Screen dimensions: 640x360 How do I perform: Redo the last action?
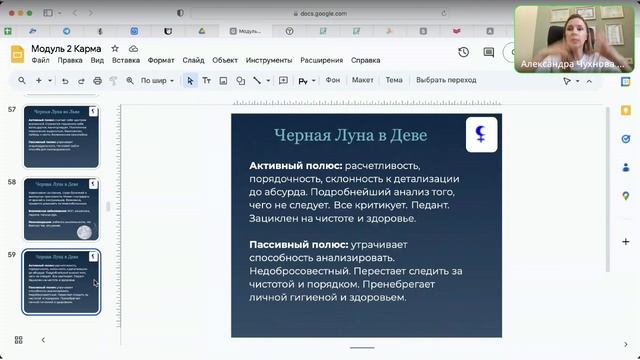point(81,81)
